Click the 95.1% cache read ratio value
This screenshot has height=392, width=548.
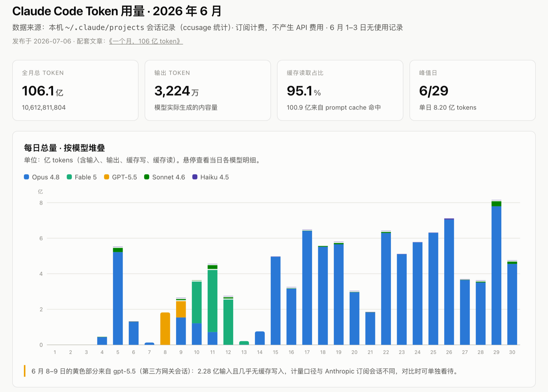tap(304, 91)
